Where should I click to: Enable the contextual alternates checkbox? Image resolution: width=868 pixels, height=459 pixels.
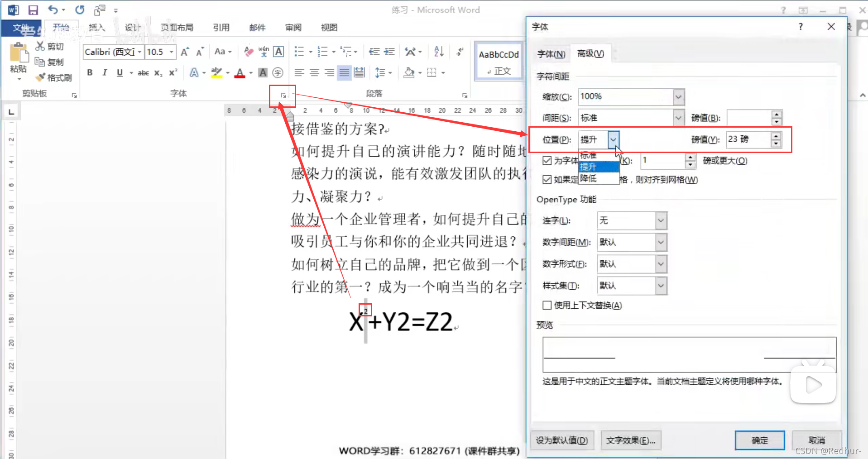547,305
